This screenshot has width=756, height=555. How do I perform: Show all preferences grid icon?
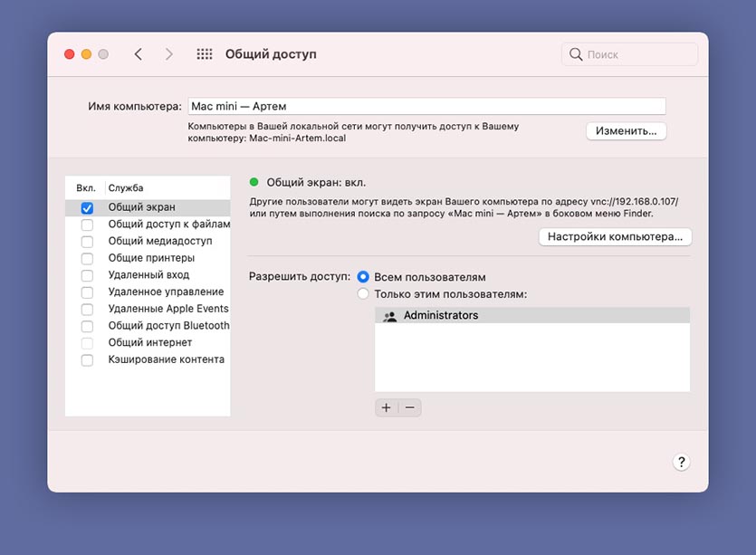205,54
